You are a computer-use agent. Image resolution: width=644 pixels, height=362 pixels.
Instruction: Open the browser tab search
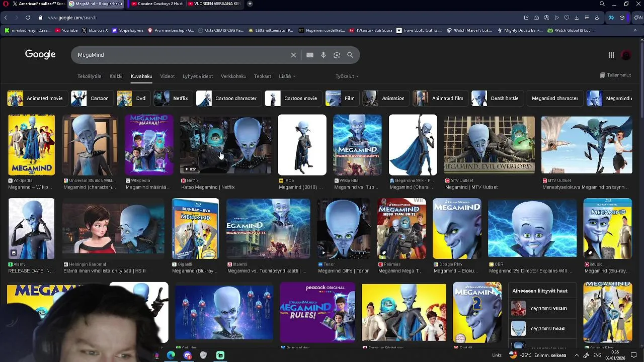(x=602, y=4)
